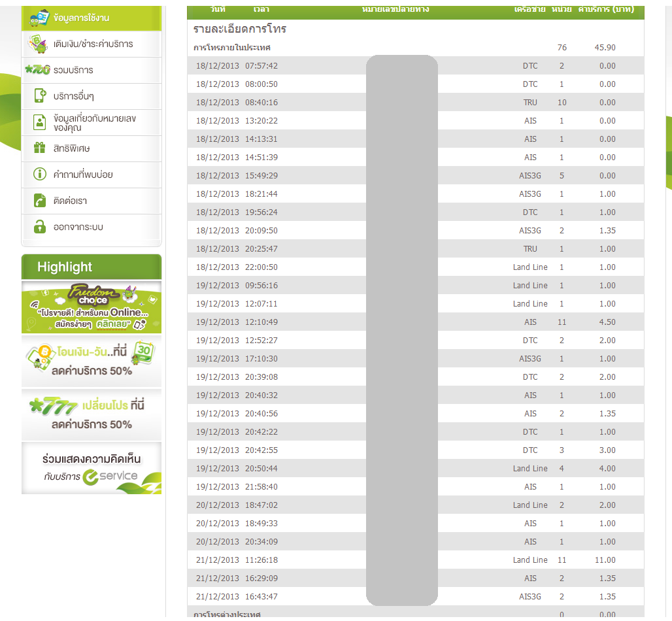Open บริการอื่นๆ menu item
Screen dimensions: 672x621
(92, 97)
